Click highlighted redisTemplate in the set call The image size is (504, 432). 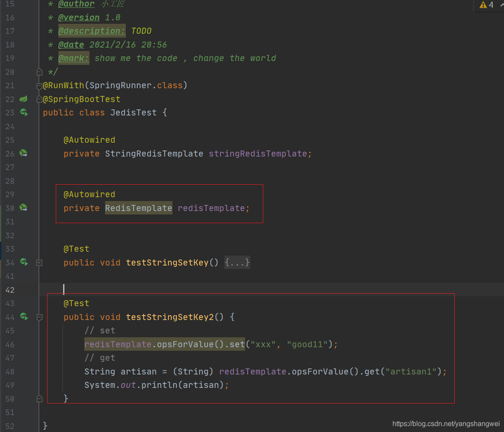coord(118,344)
